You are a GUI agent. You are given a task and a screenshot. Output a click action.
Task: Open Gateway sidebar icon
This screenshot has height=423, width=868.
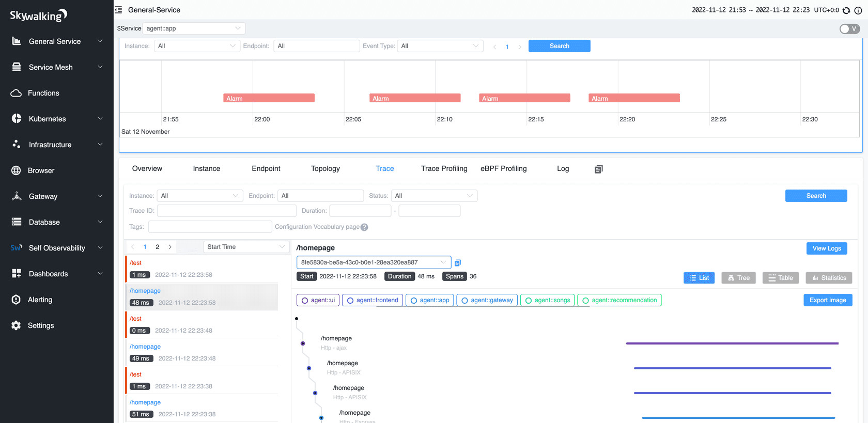pos(17,196)
